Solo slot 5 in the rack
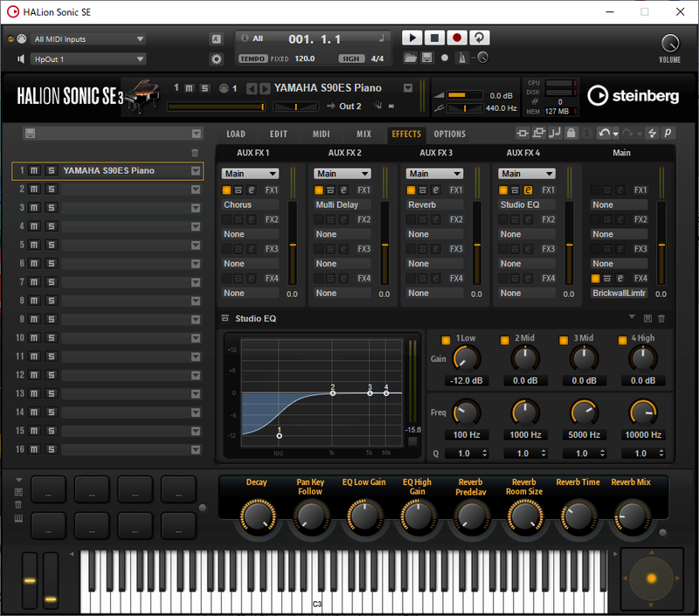Viewport: 699px width, 616px height. pyautogui.click(x=52, y=246)
